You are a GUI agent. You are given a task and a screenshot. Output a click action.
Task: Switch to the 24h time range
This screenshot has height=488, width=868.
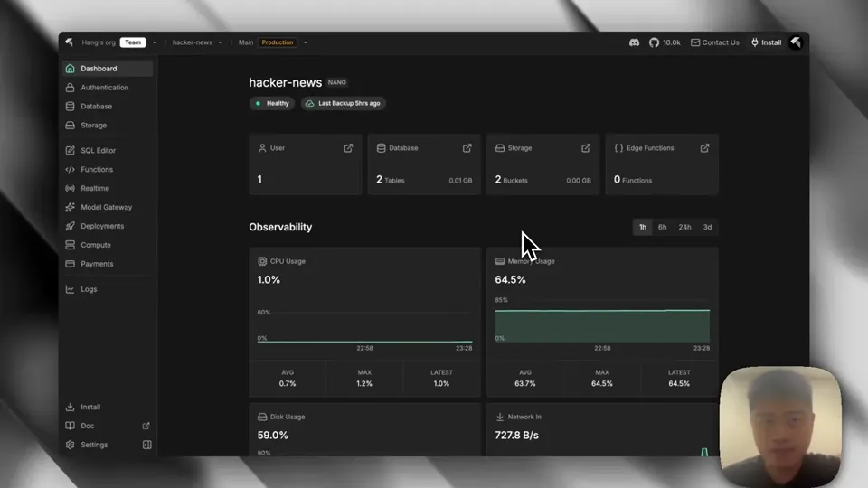[x=684, y=227]
